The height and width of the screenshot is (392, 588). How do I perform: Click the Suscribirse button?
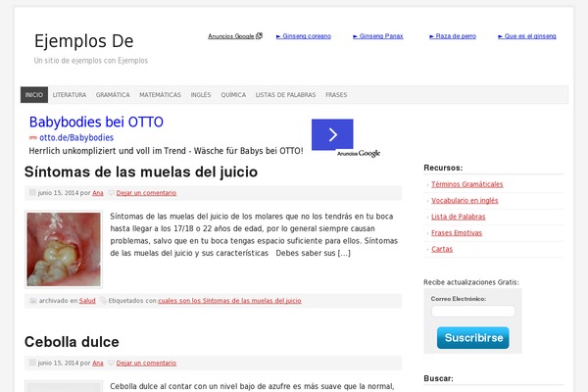click(x=473, y=337)
